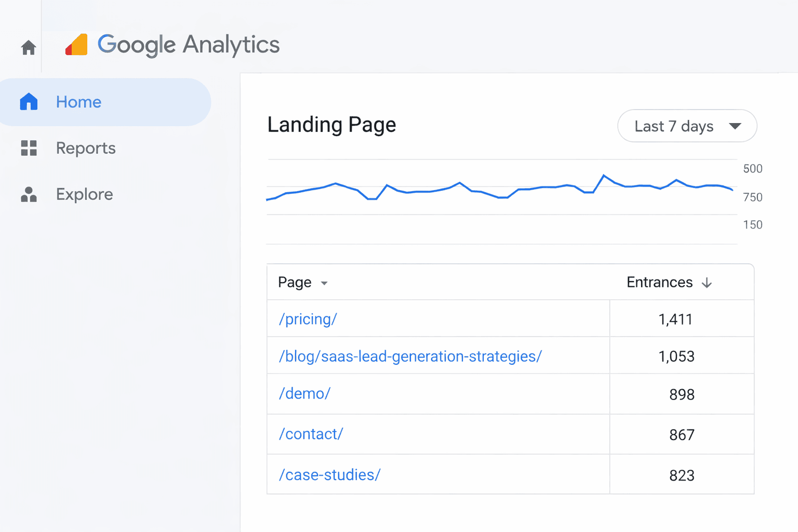The width and height of the screenshot is (798, 532).
Task: Open the /pricing/ landing page link
Action: tap(308, 318)
